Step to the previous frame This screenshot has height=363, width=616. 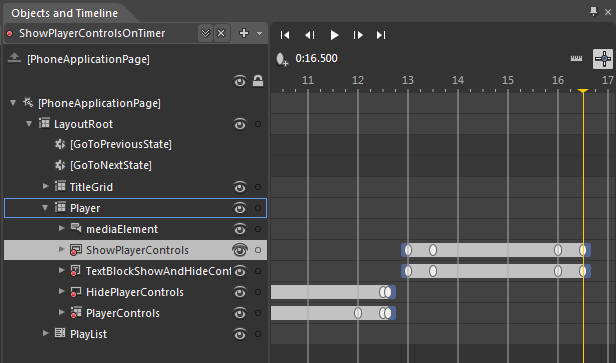[310, 35]
